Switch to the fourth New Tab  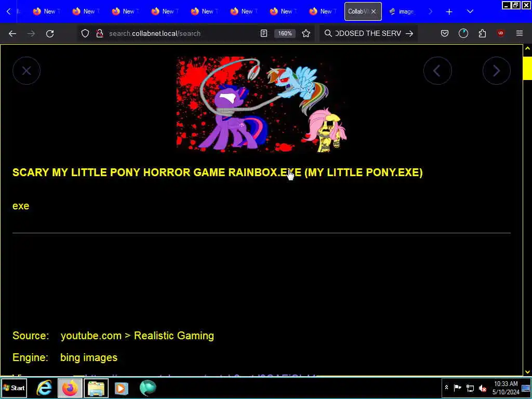[x=165, y=11]
